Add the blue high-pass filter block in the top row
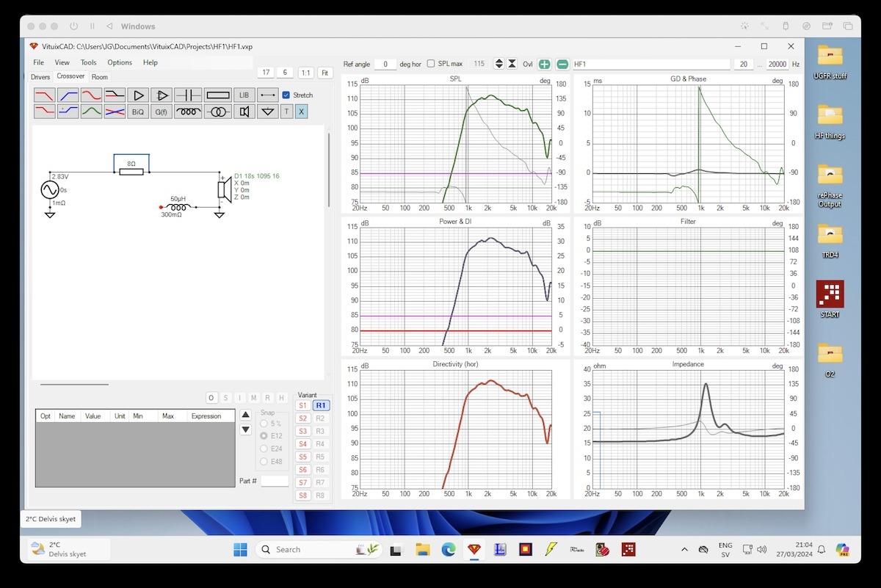The image size is (881, 588). [68, 95]
